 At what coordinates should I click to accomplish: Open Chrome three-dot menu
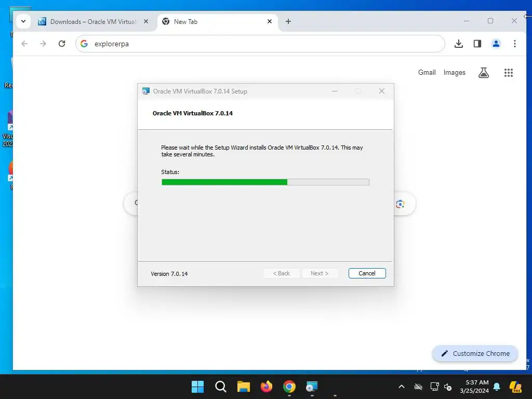(515, 44)
